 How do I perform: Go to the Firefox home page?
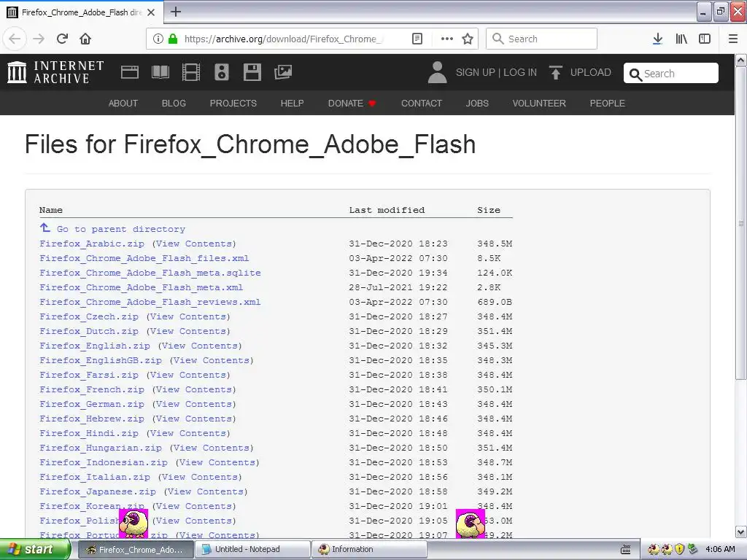(x=85, y=39)
